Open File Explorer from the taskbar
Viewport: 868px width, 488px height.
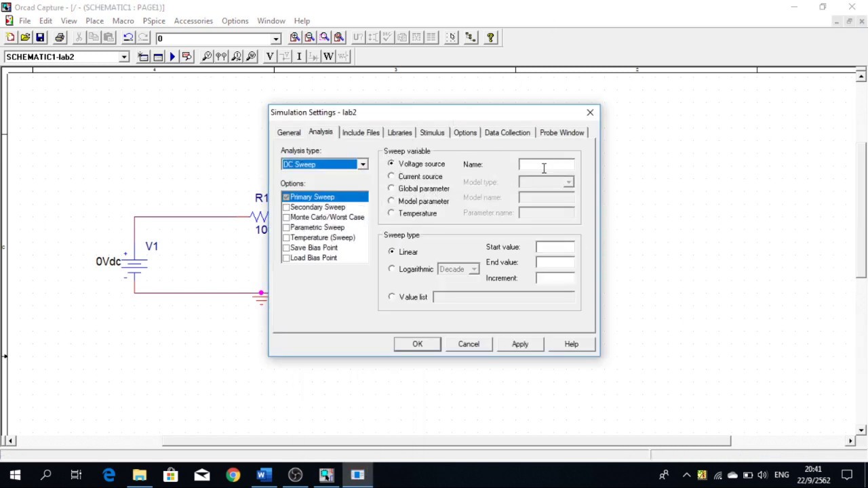point(139,475)
